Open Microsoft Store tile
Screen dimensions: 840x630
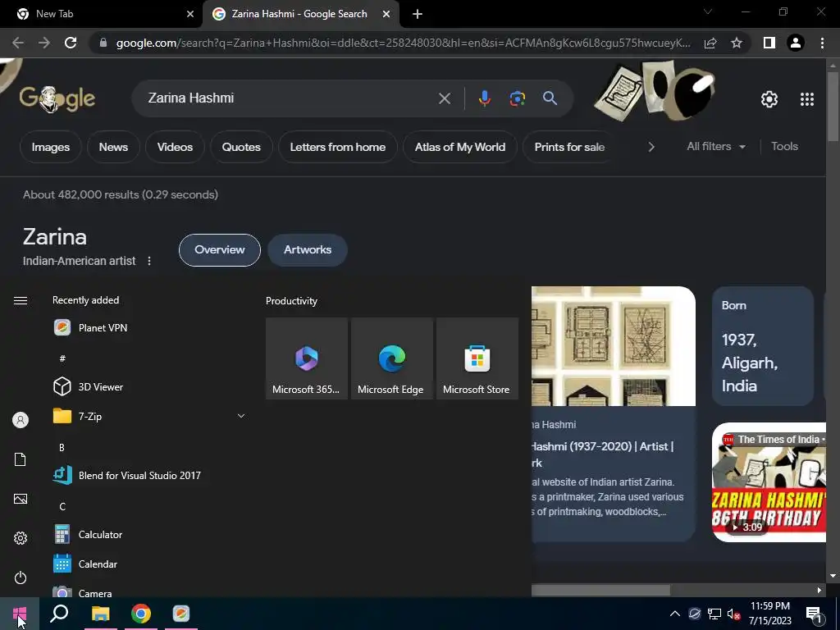(x=477, y=358)
